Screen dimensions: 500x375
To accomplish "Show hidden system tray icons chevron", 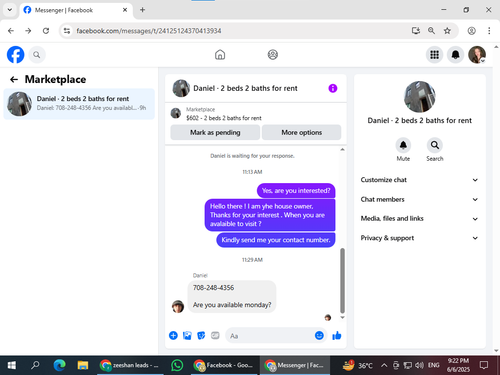I will [384, 365].
